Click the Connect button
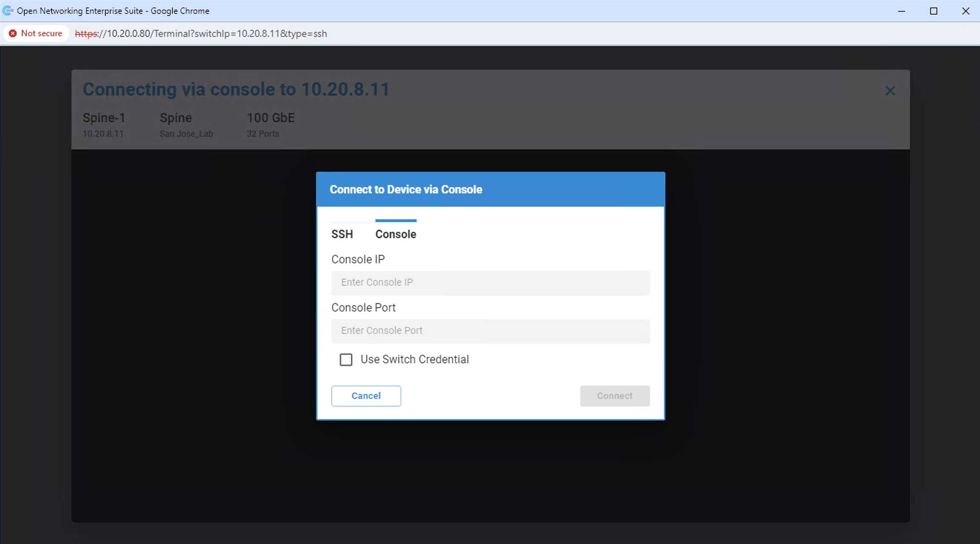The image size is (980, 544). 615,396
